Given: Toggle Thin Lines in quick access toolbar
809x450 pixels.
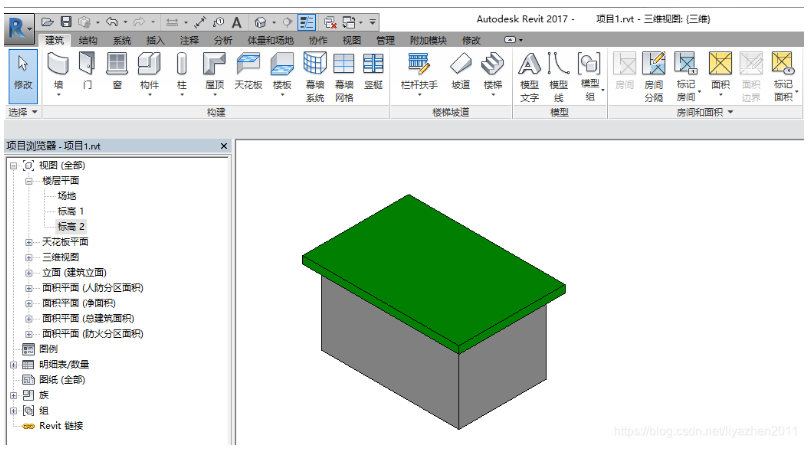Looking at the screenshot, I should point(306,22).
